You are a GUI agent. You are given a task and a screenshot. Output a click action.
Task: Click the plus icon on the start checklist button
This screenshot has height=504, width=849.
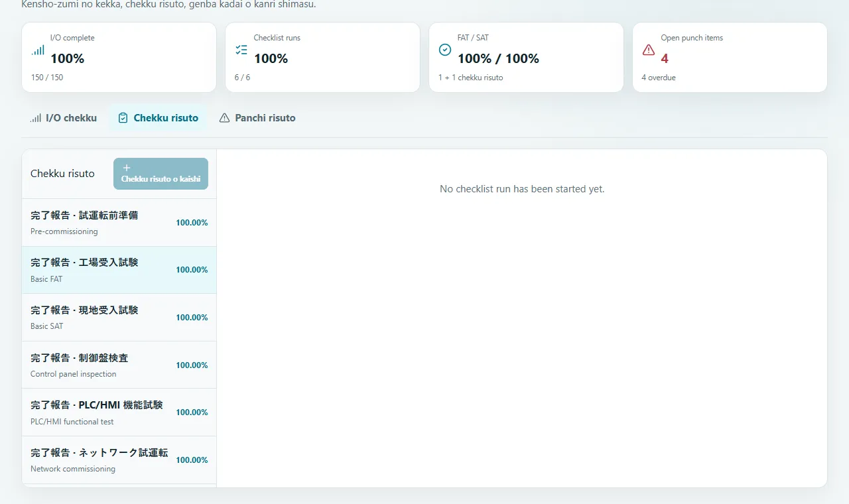[127, 168]
